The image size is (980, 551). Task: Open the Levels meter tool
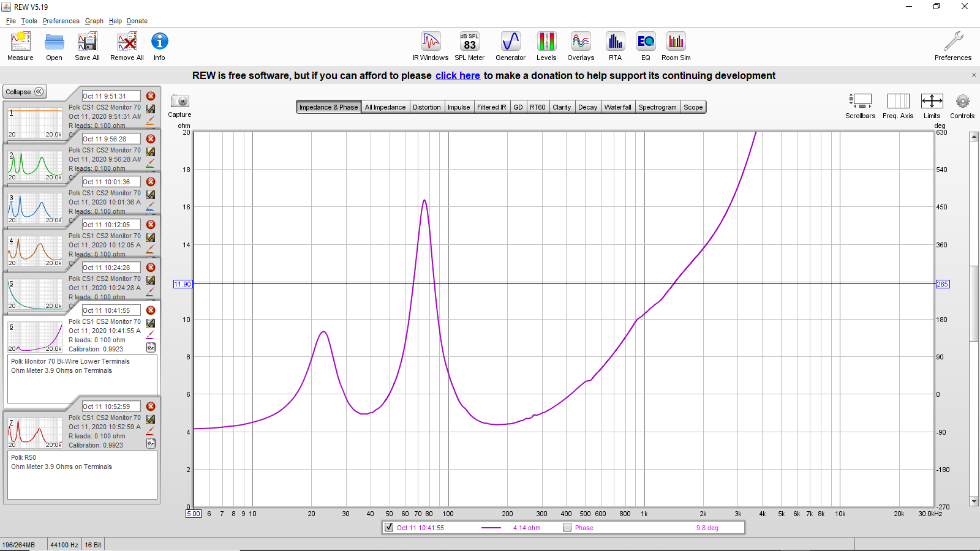tap(546, 42)
